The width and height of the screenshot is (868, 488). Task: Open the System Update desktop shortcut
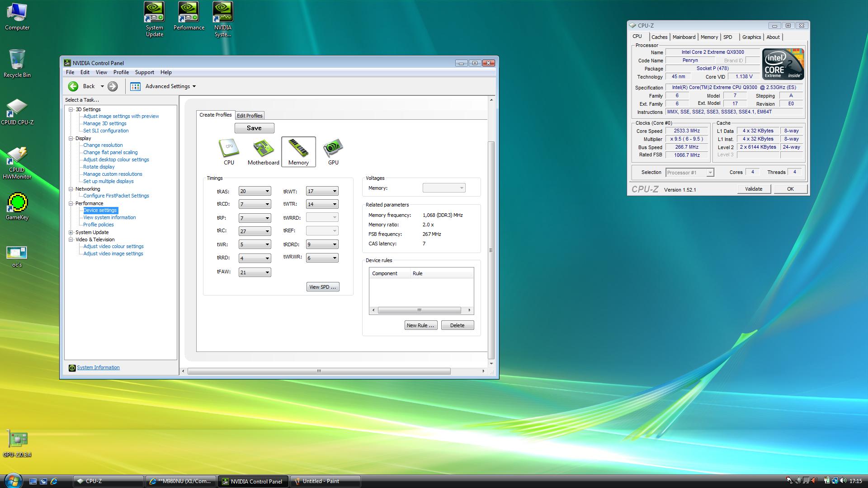click(155, 19)
